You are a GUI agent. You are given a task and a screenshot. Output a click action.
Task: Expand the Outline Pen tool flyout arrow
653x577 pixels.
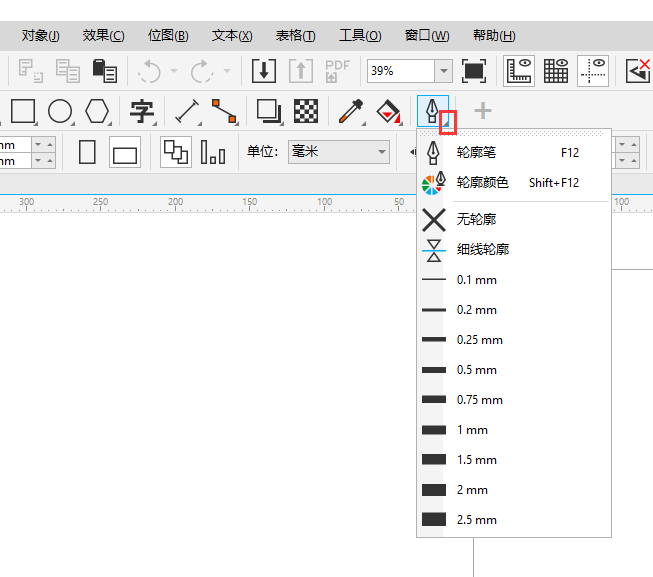pos(449,122)
